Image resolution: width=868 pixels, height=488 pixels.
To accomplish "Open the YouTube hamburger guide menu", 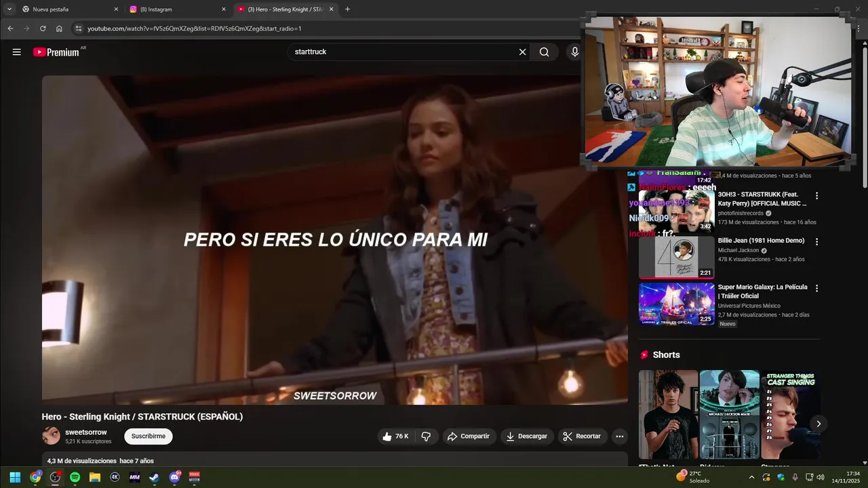I will tap(16, 52).
